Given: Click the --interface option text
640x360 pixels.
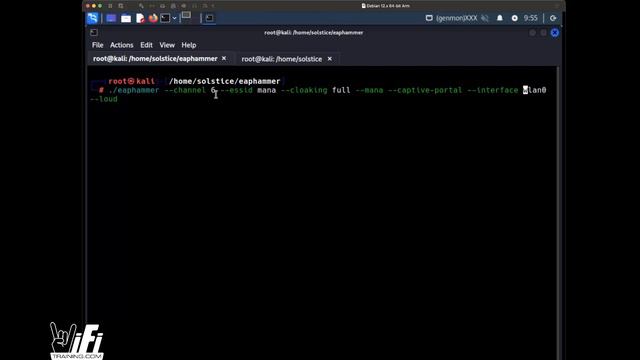Looking at the screenshot, I should [x=493, y=90].
